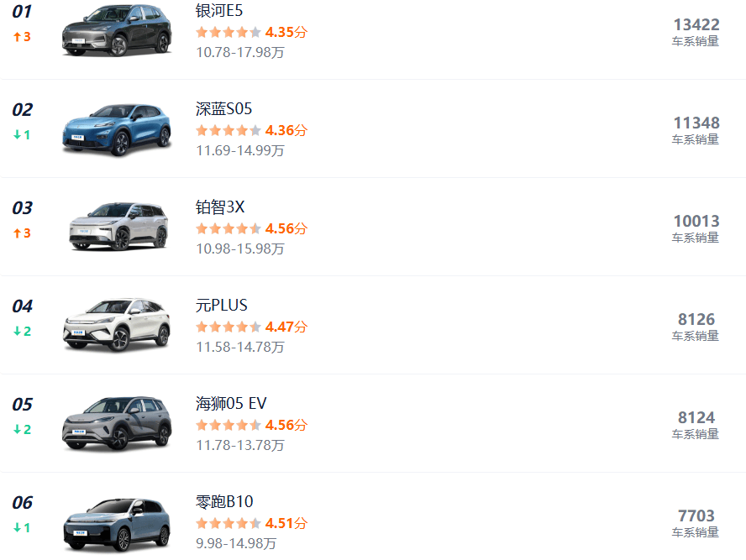The height and width of the screenshot is (560, 746).
Task: Click the ↑3 arrow under rank 03 for 铂智3X
Action: click(x=21, y=233)
